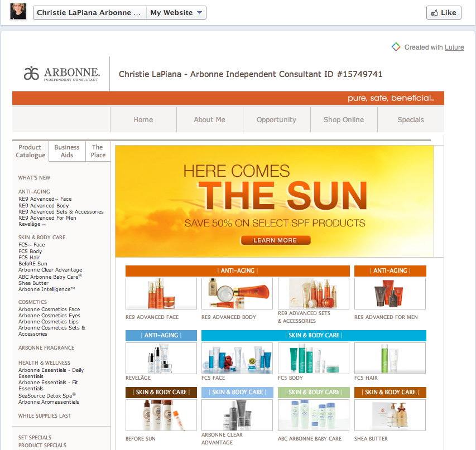Click Arbonne Essentials - Fit Essentials link
Screen dimensions: 476x450
click(48, 385)
